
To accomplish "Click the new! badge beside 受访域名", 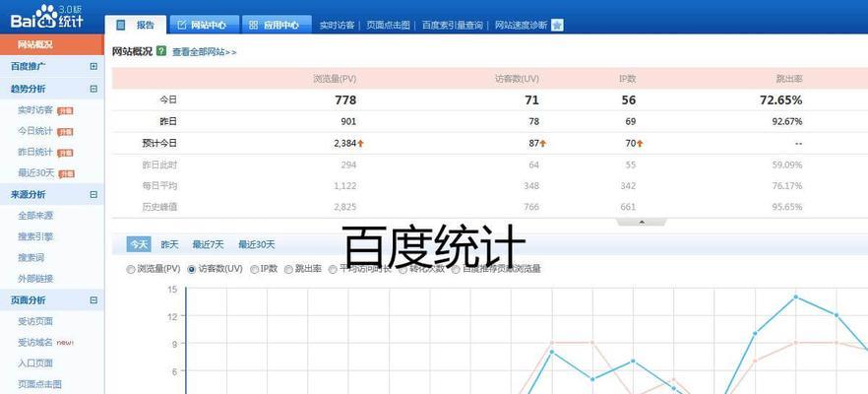I will pyautogui.click(x=65, y=343).
